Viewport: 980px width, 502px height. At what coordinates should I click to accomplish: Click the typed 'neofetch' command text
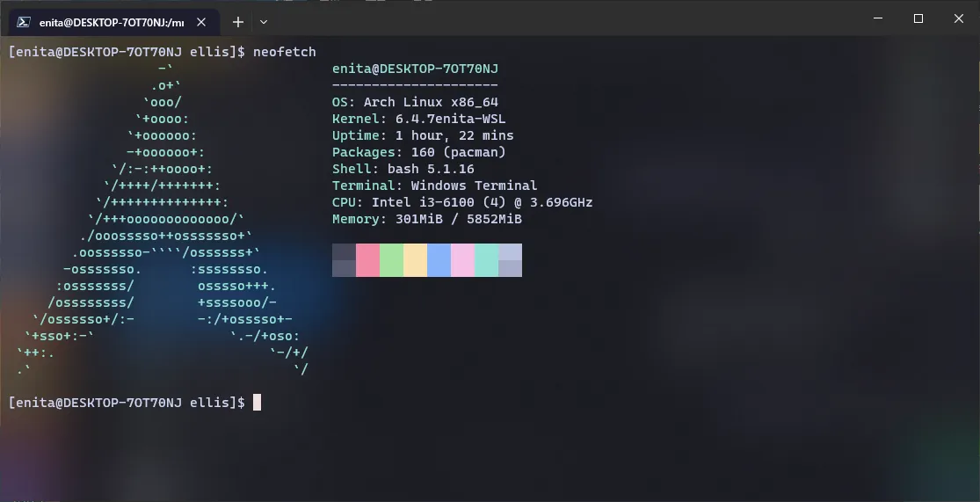click(x=285, y=52)
